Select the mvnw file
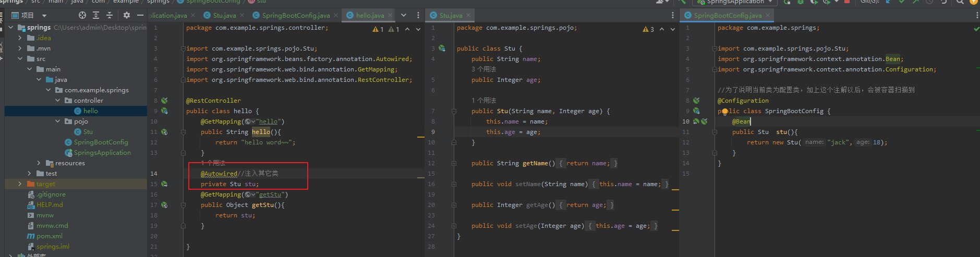980x257 pixels. (41, 215)
